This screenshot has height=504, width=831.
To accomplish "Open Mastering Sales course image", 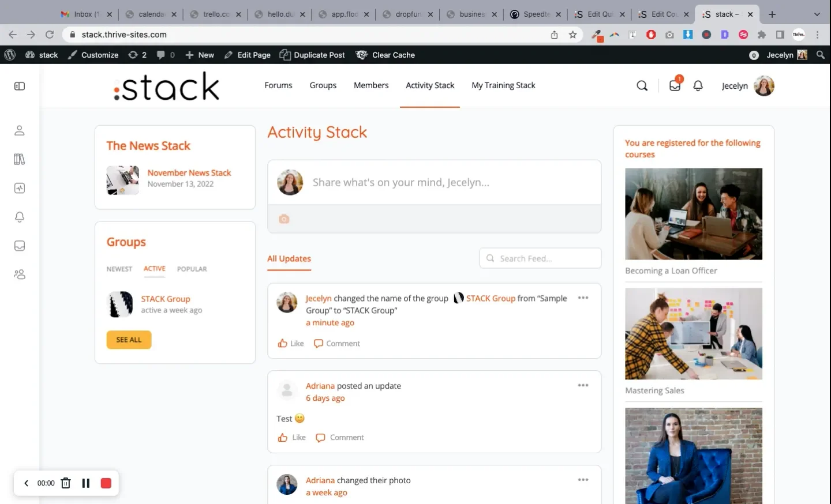I will click(x=693, y=334).
